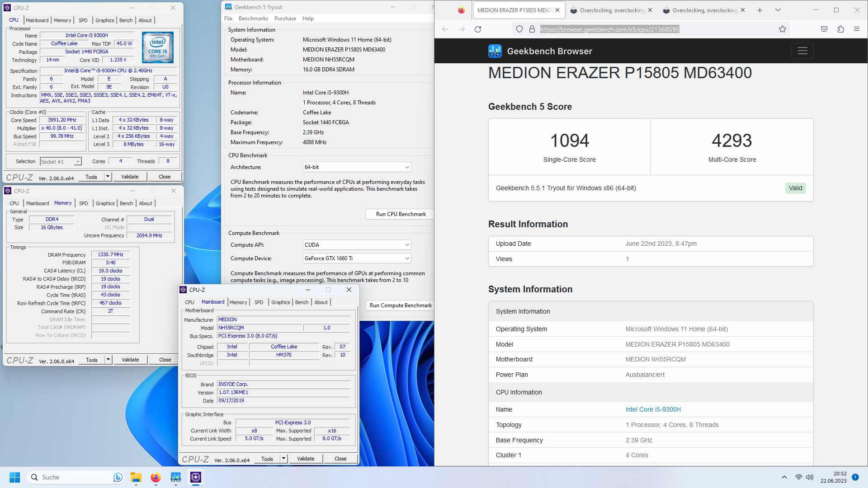This screenshot has height=488, width=868.
Task: Open About tab in Mainboard CPU-Z window
Action: pyautogui.click(x=321, y=302)
